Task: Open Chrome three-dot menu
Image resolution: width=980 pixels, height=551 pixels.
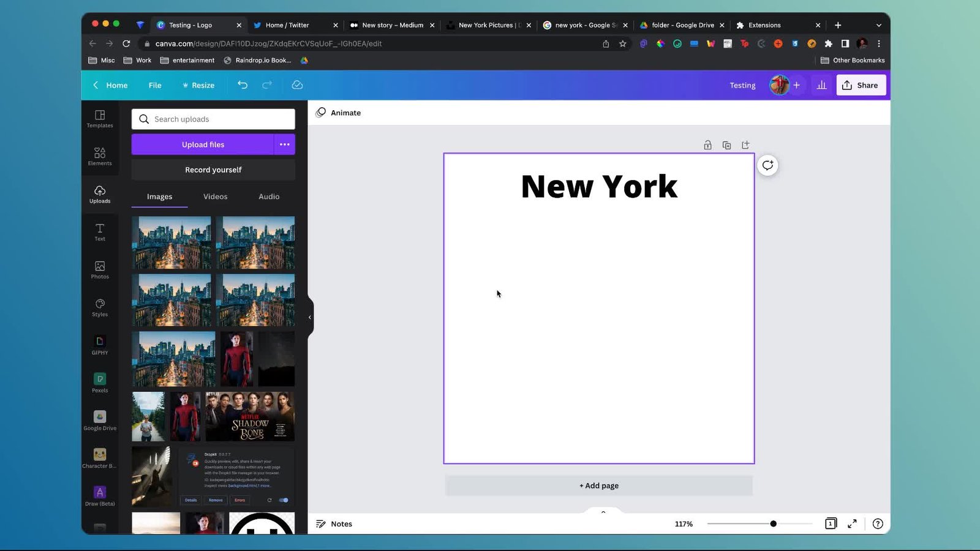Action: tap(879, 43)
